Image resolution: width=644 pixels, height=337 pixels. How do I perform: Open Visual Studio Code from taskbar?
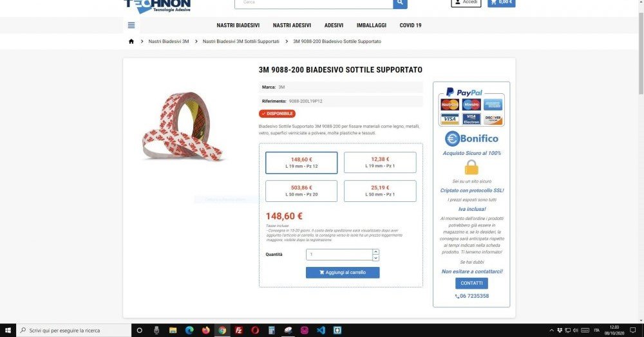[321, 330]
